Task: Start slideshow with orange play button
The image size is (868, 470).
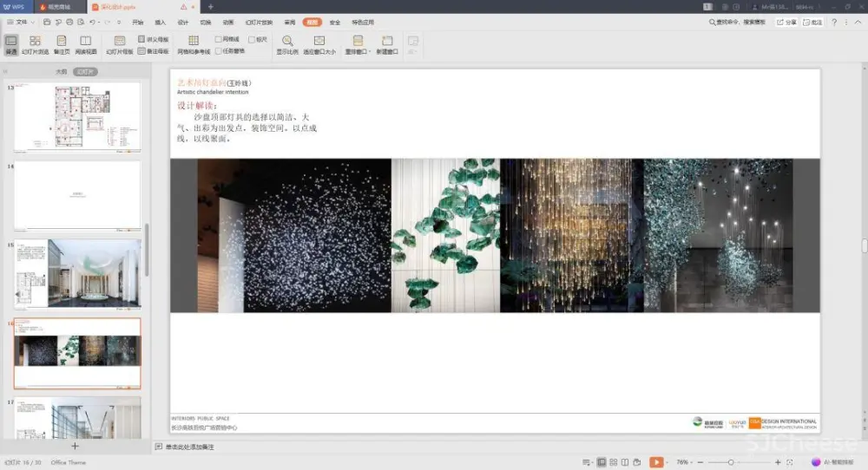Action: (x=656, y=462)
